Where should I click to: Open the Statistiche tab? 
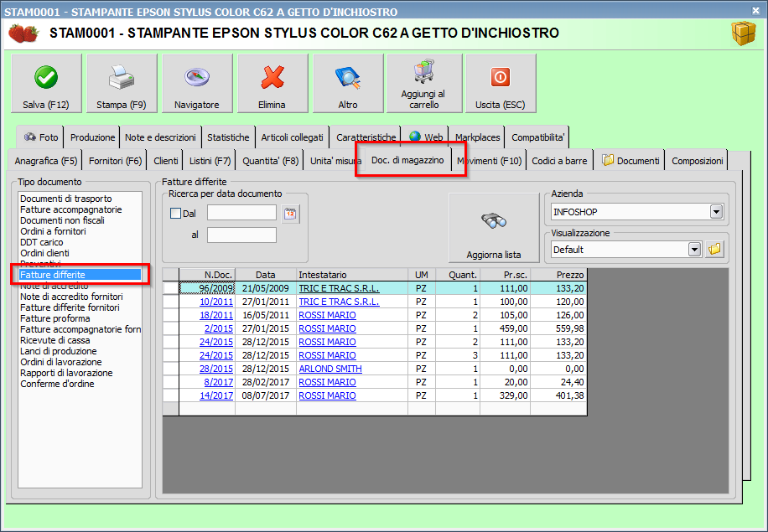click(228, 137)
